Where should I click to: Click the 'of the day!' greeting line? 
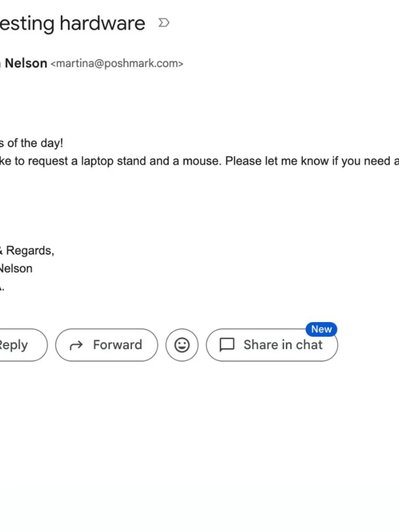(35, 143)
